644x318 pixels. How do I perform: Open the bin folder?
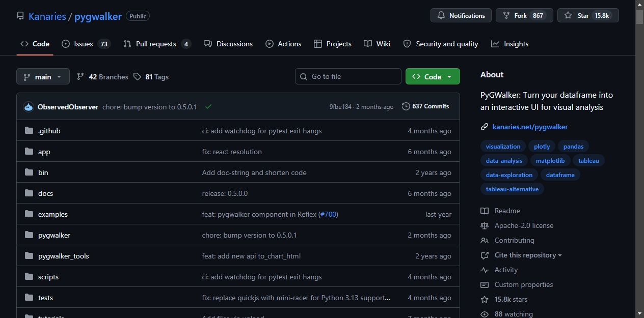[x=43, y=172]
